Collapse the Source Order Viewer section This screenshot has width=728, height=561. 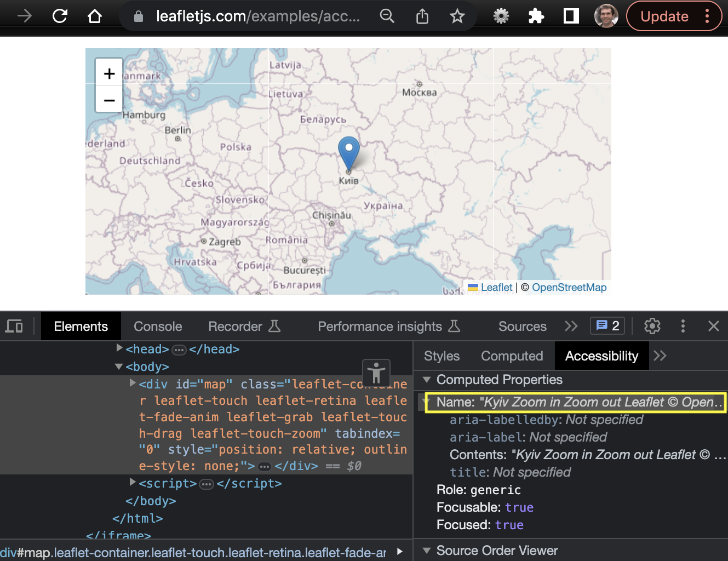point(427,551)
